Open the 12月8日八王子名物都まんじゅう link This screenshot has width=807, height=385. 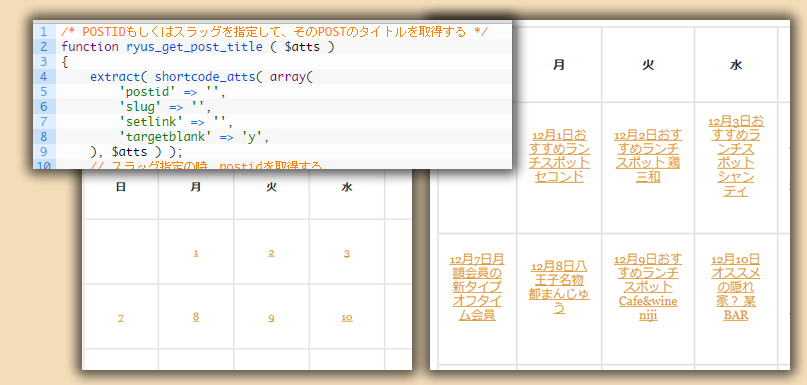click(x=559, y=287)
